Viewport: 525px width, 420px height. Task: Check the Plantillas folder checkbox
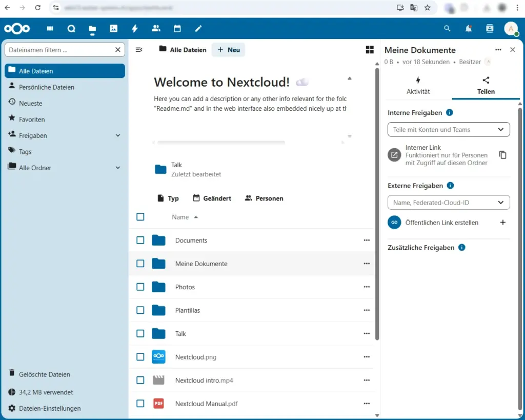tap(140, 310)
